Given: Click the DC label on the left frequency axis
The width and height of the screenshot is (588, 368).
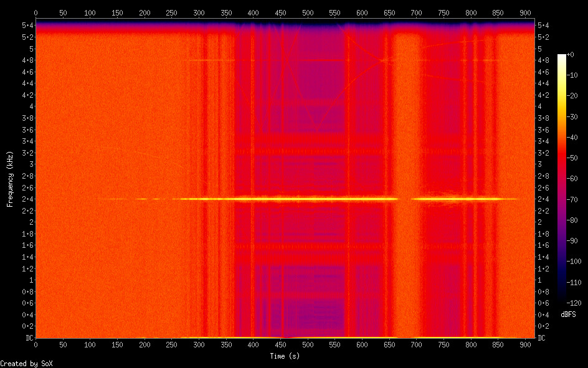Looking at the screenshot, I should pos(27,338).
